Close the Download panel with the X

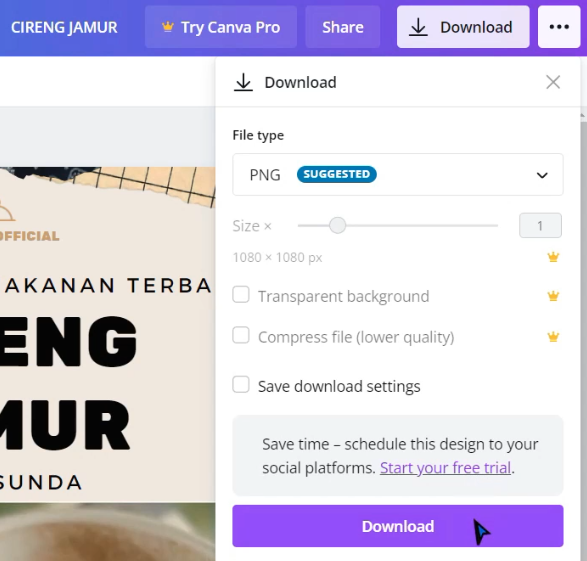pos(553,82)
